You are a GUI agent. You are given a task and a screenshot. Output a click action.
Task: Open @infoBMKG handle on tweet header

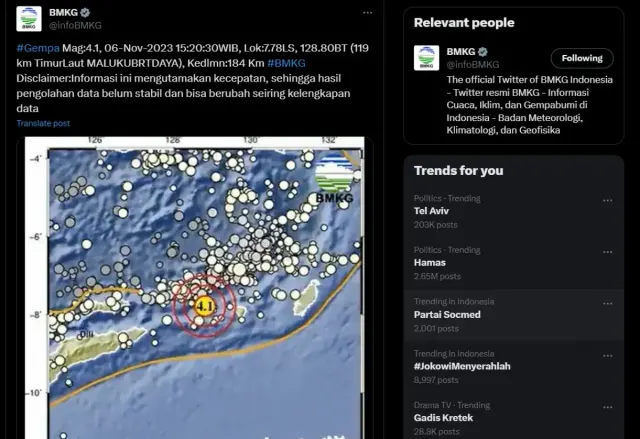click(75, 25)
